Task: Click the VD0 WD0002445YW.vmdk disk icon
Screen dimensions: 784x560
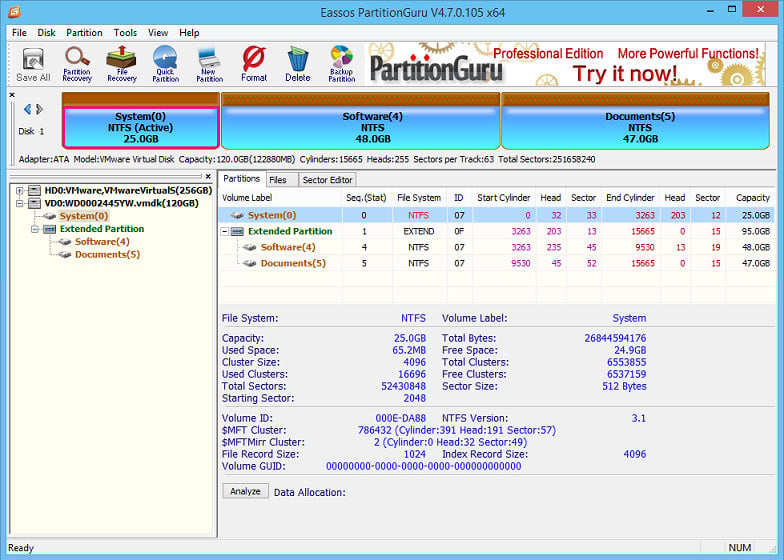Action: [34, 204]
